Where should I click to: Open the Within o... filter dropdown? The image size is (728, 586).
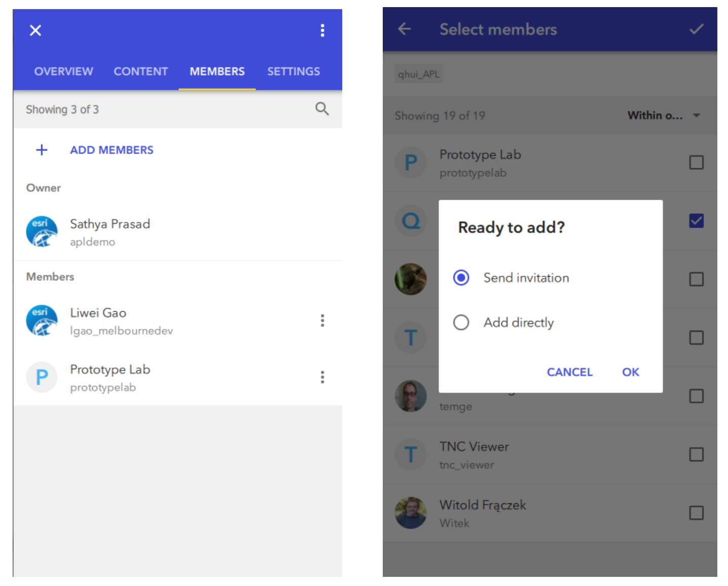tap(664, 116)
